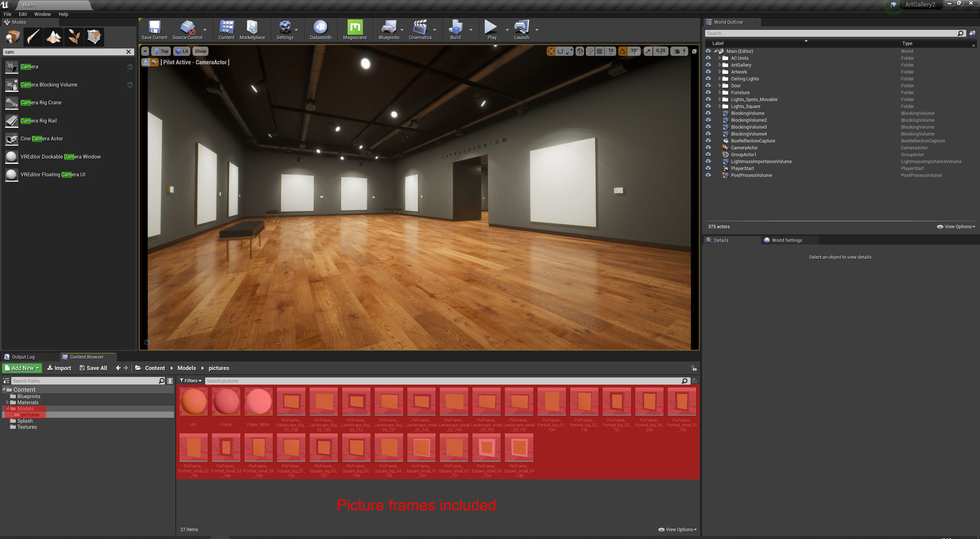Click Add New button in Content Browser
The height and width of the screenshot is (539, 980).
click(22, 368)
